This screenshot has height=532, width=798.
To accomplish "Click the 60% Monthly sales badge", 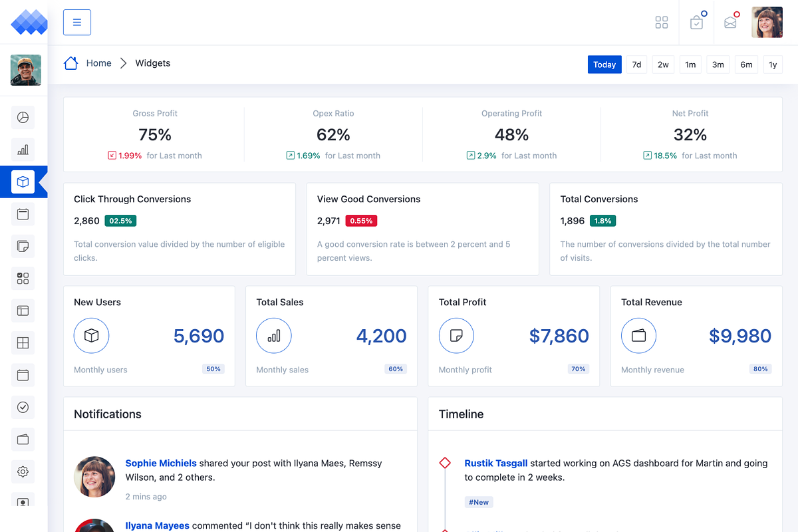I will pyautogui.click(x=396, y=369).
